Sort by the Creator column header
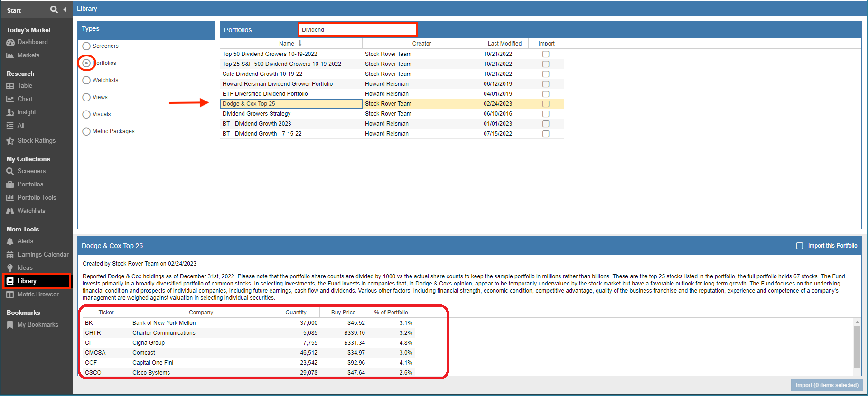 click(421, 44)
